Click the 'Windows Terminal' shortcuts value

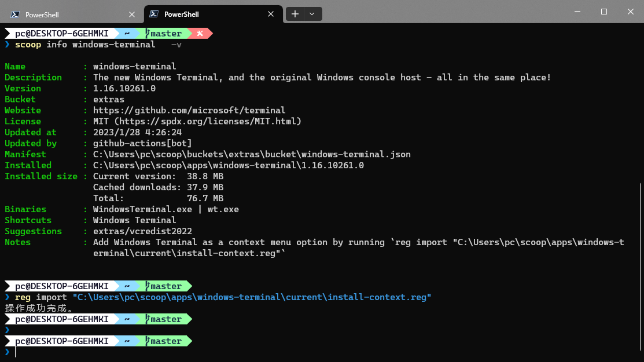pyautogui.click(x=134, y=220)
